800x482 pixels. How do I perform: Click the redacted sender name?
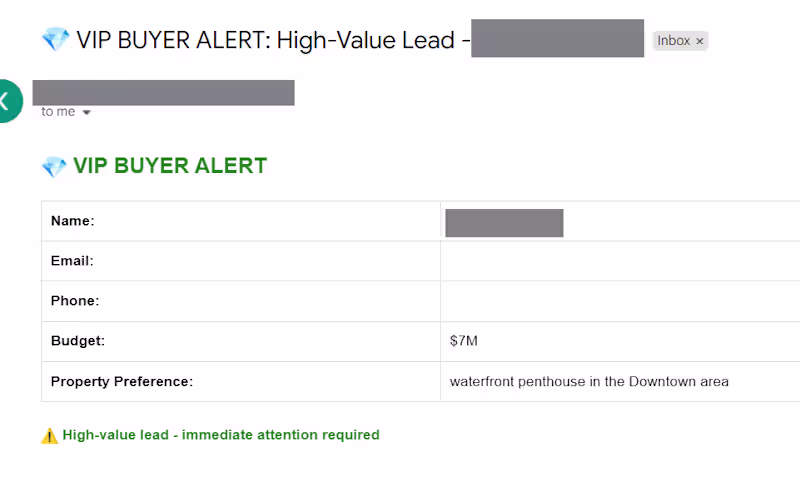click(163, 92)
